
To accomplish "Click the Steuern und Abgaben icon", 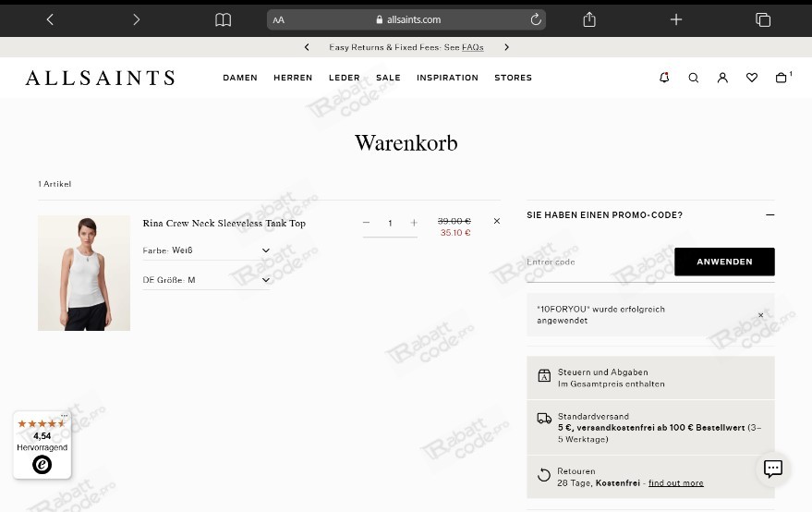I will point(544,376).
